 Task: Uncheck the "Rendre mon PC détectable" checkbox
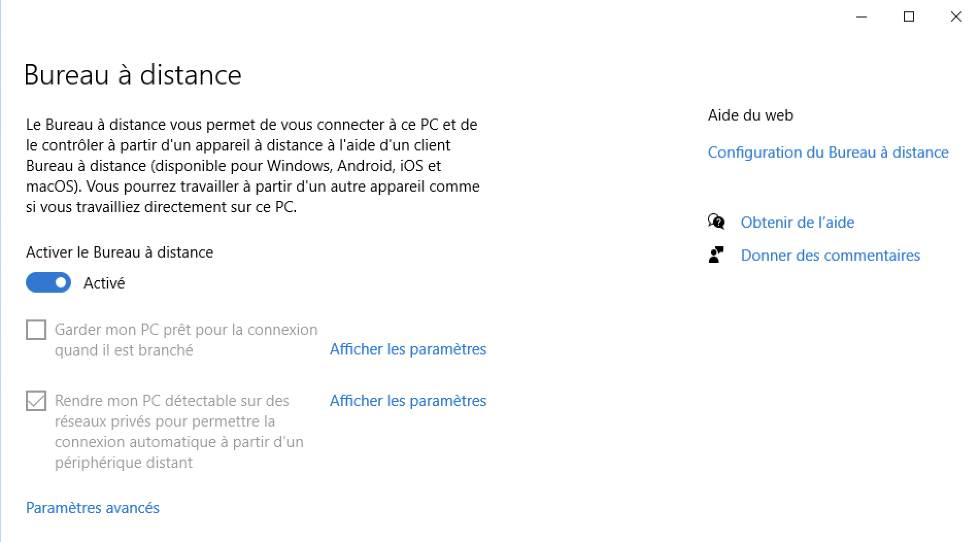(x=36, y=401)
